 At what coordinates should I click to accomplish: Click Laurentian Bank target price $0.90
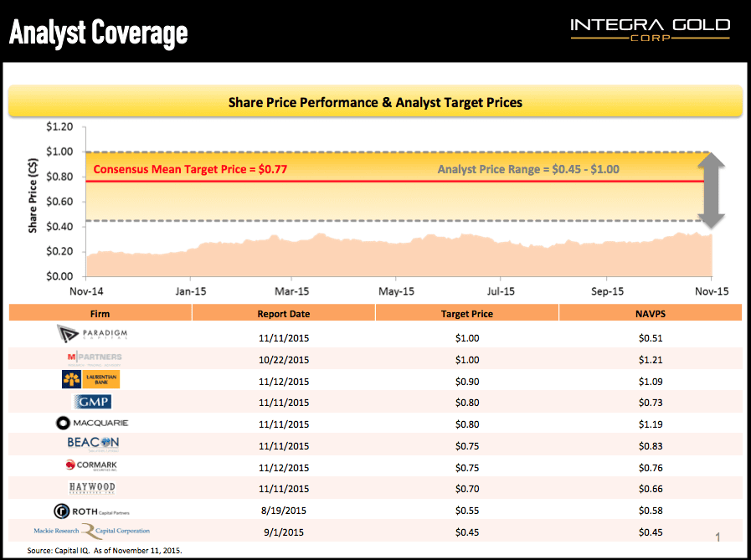click(467, 382)
